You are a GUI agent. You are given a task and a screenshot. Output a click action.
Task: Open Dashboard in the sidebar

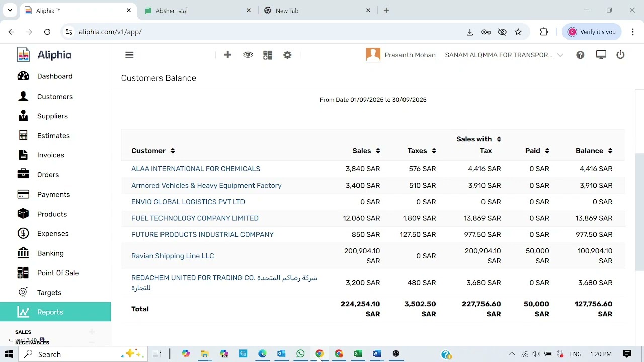(55, 76)
